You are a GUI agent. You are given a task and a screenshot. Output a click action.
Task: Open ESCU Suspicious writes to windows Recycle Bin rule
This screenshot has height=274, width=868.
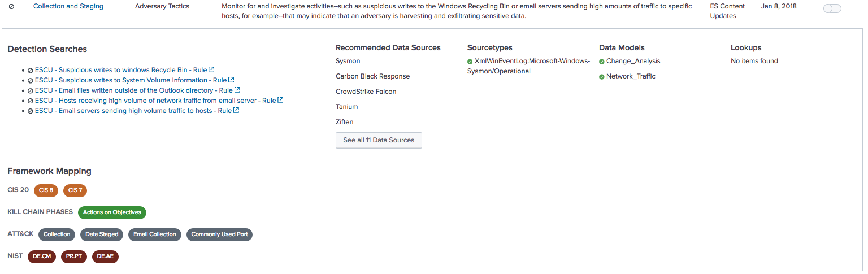click(x=121, y=70)
